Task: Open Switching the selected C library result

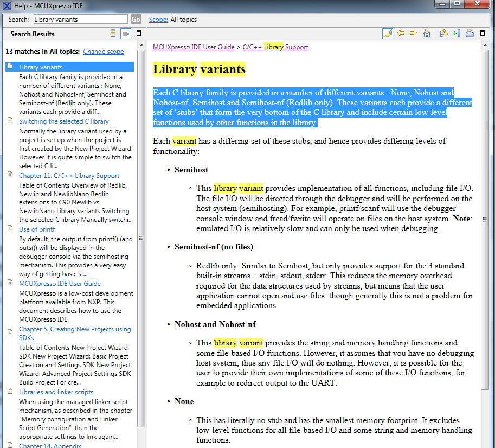Action: [x=64, y=121]
